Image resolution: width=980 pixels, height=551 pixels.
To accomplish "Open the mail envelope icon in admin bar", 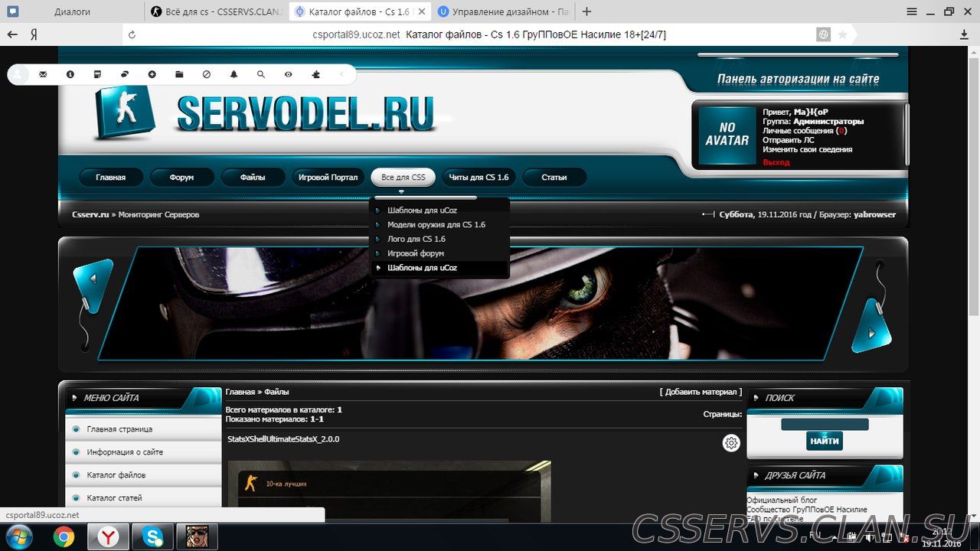I will tap(43, 74).
